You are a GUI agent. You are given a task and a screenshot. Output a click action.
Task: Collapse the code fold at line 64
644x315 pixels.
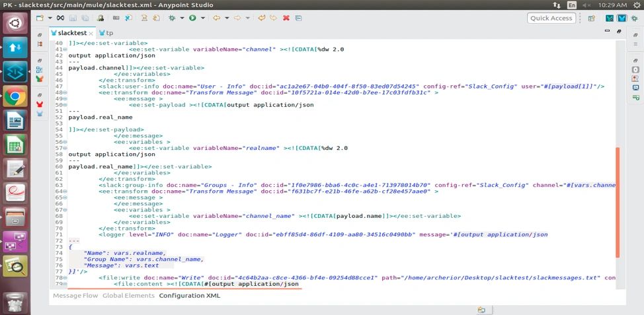pos(65,191)
